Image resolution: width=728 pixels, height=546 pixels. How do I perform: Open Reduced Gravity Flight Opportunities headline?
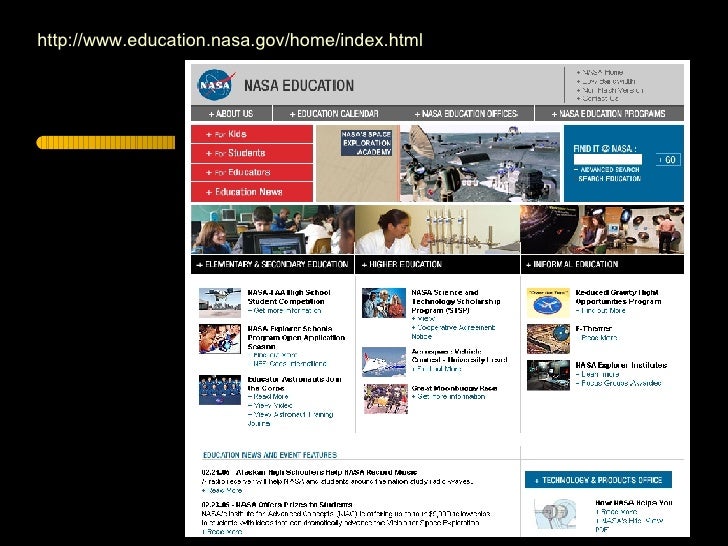coord(618,297)
